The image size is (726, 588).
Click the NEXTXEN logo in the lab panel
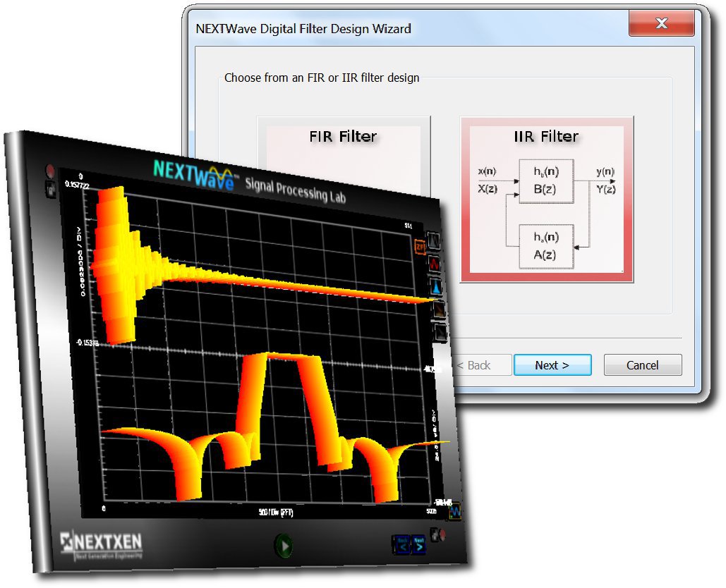[x=102, y=544]
